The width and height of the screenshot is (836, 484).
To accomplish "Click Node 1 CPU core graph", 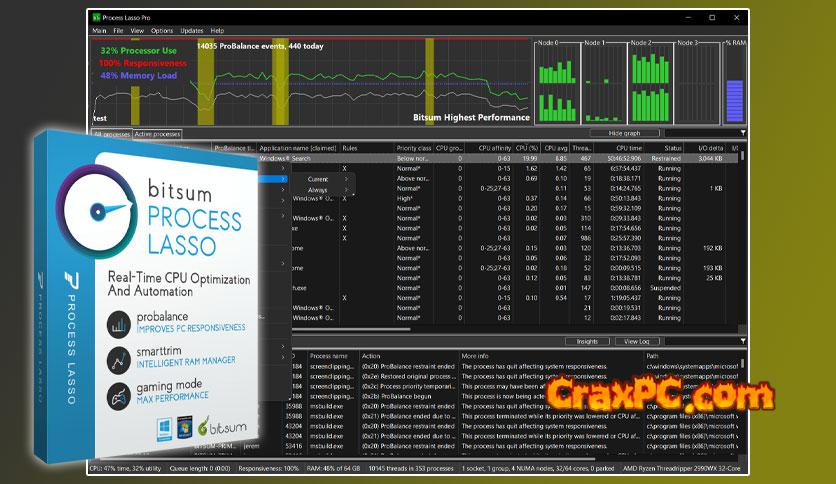I will click(604, 84).
